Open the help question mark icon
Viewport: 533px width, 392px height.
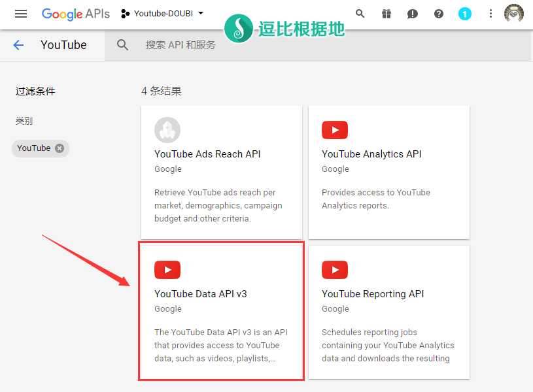pos(439,14)
